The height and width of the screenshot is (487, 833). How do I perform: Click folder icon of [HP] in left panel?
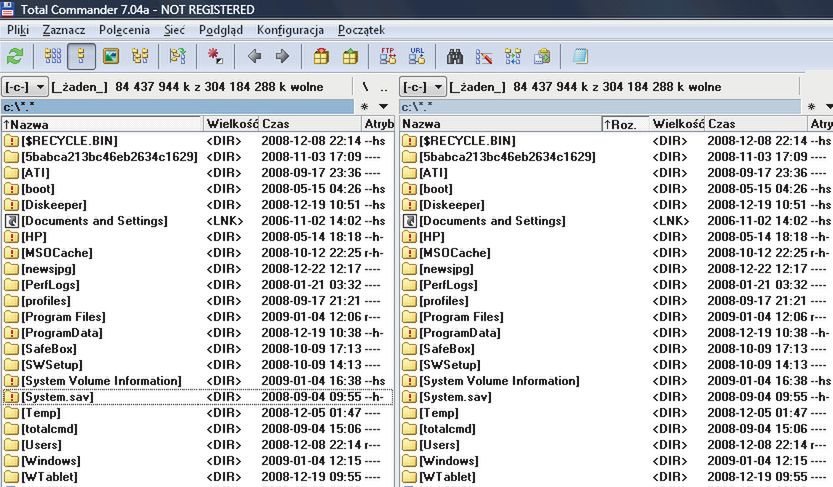[11, 237]
